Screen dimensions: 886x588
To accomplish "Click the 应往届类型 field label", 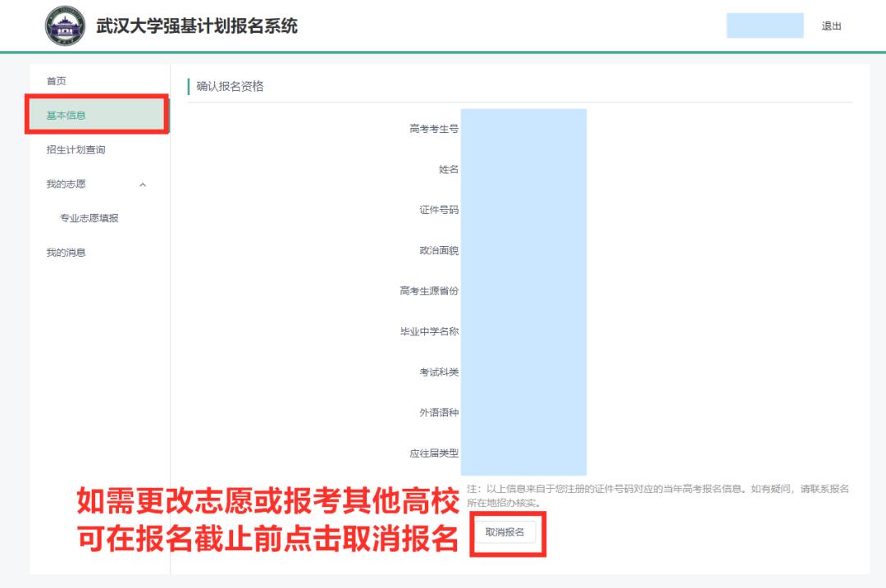I will coord(434,453).
